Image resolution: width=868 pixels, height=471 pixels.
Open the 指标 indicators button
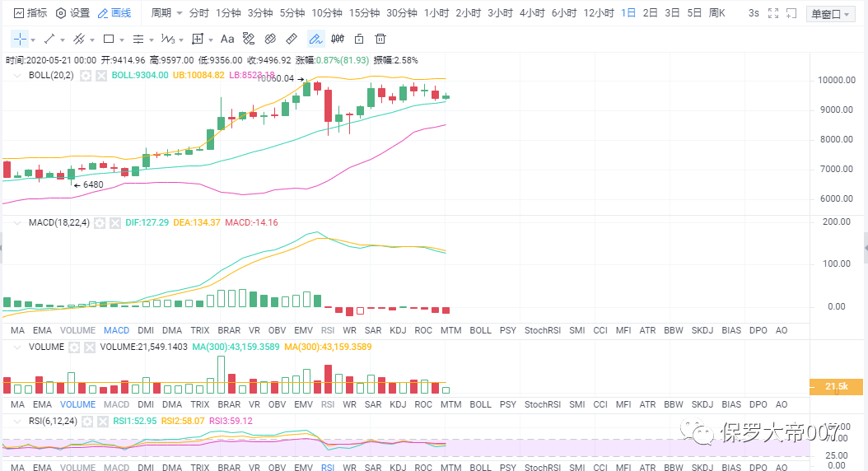(30, 13)
